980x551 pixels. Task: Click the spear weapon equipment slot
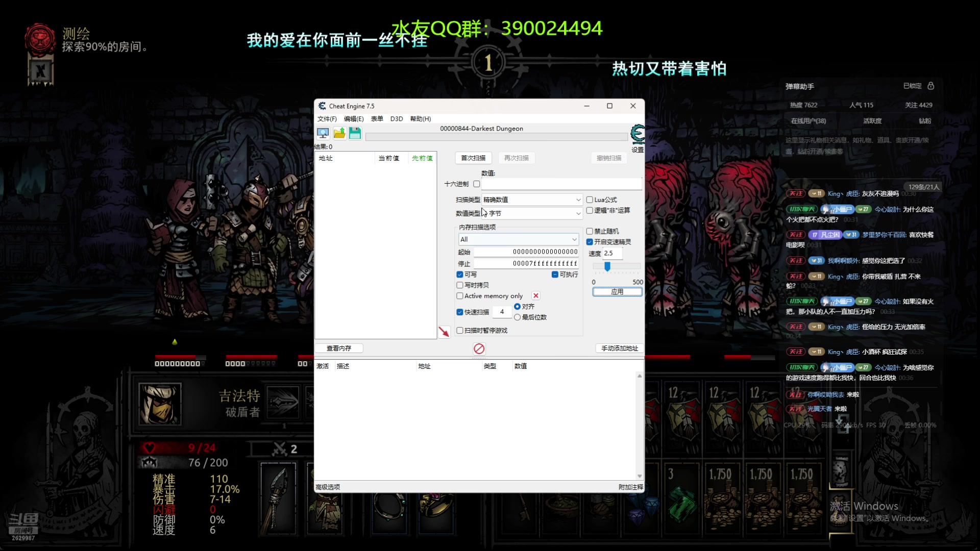point(278,498)
